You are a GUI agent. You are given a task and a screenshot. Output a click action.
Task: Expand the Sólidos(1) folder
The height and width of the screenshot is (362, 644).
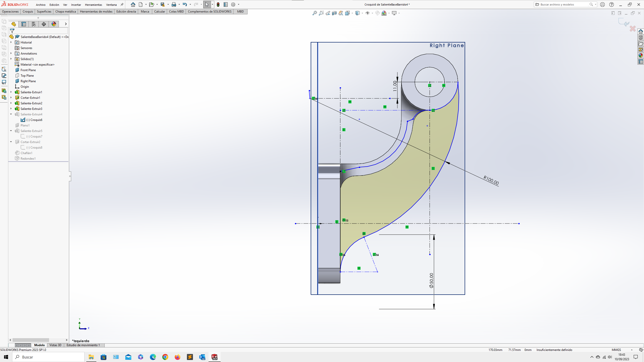click(11, 59)
